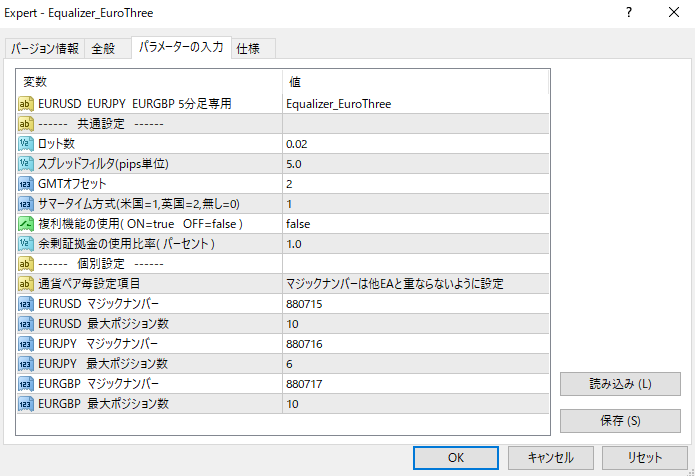Click the icon beside EURUSD マジックナンバー
The width and height of the screenshot is (695, 476).
coord(27,304)
